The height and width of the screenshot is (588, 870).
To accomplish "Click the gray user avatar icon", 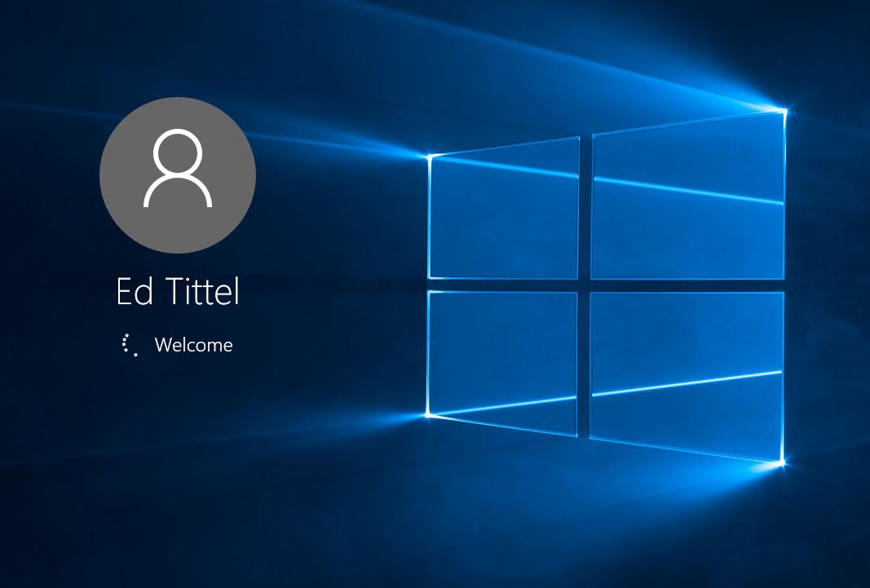I will point(178,175).
